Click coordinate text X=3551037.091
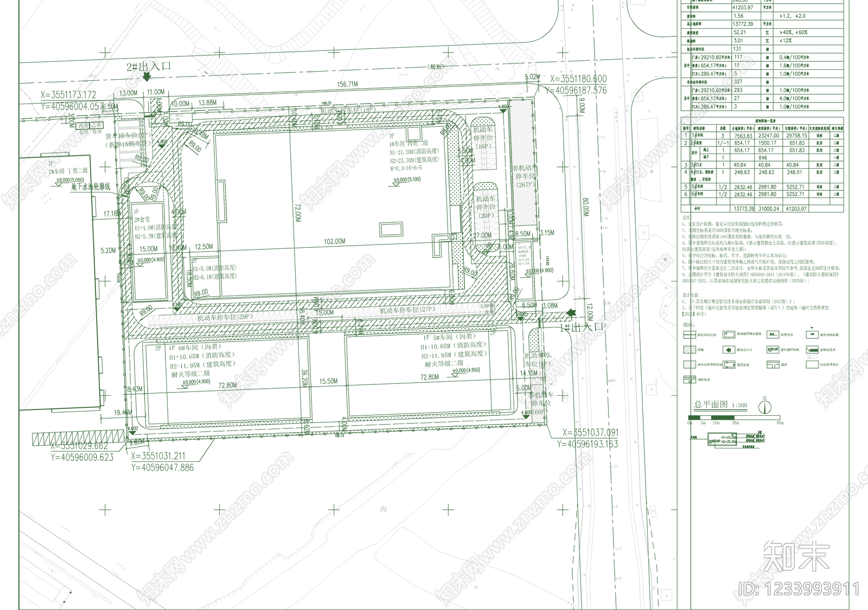This screenshot has width=868, height=610. [590, 433]
